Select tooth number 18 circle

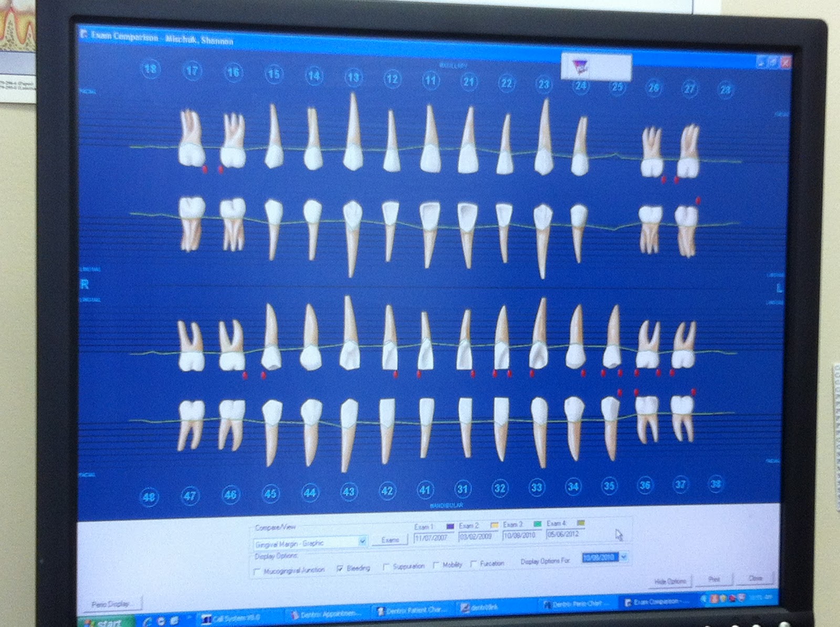tap(151, 69)
